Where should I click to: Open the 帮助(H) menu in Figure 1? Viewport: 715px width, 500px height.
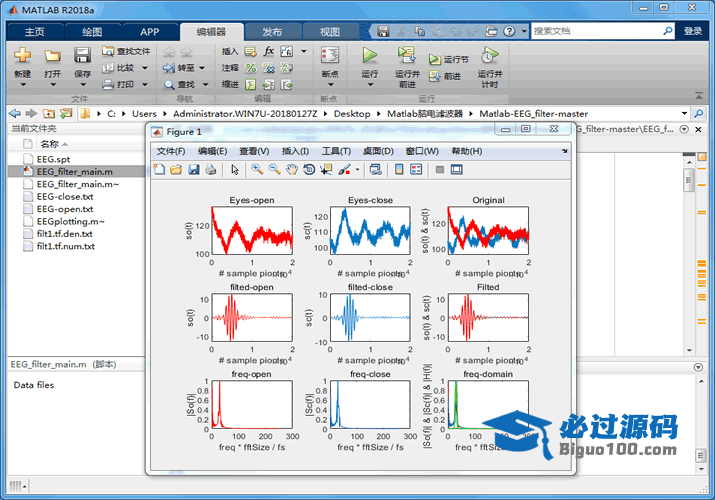point(466,151)
